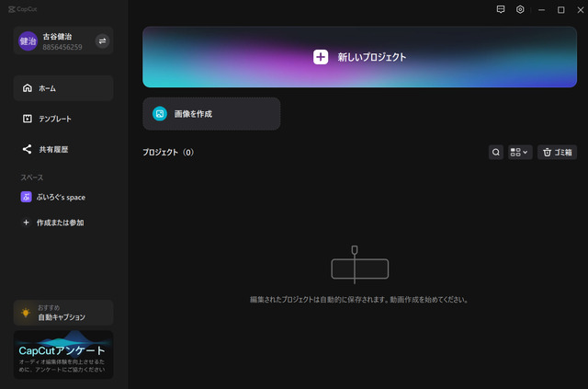Click the 画像を作成 button
Screen dimensions: 588x389
pos(211,114)
